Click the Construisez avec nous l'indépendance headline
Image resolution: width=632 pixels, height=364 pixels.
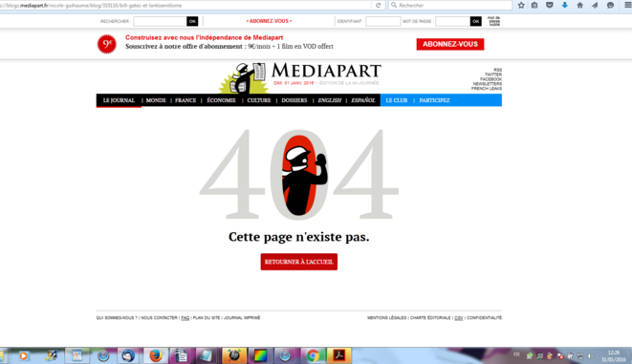(205, 37)
